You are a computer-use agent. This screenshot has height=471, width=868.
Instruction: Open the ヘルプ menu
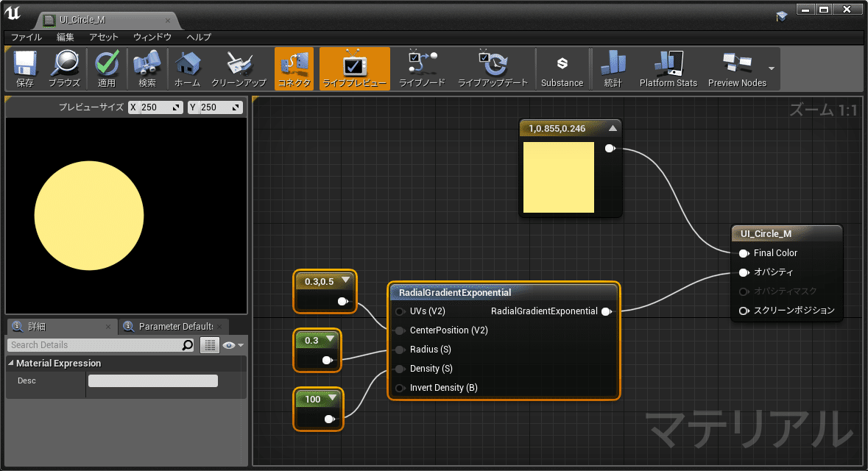(x=199, y=37)
